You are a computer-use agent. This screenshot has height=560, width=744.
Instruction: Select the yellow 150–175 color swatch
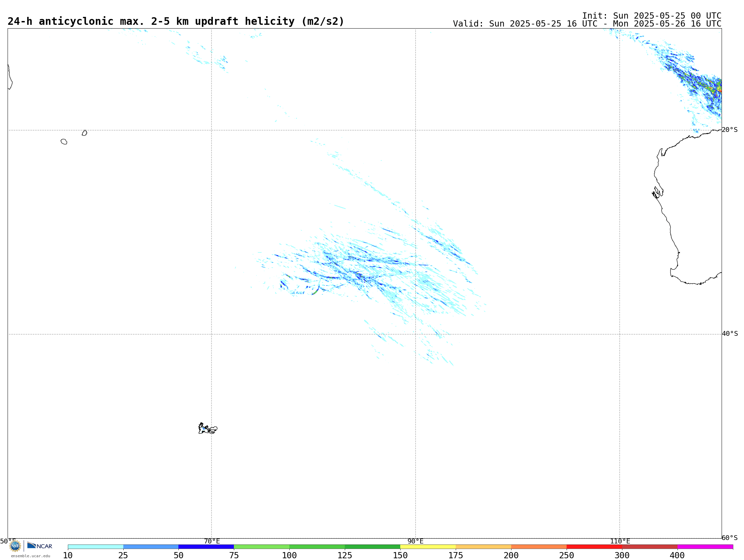point(428,547)
